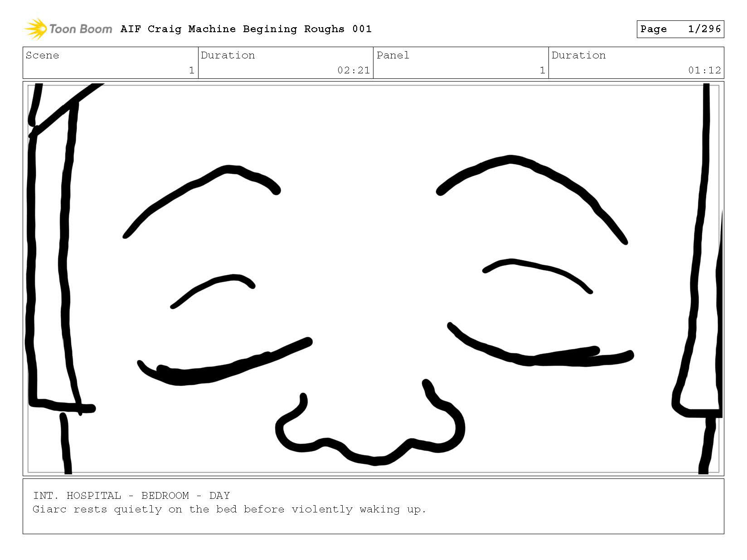This screenshot has height=560, width=747.
Task: Select the slugline 'INT. HOSPITAL - BEDROOM - DAY'
Action: 131,495
